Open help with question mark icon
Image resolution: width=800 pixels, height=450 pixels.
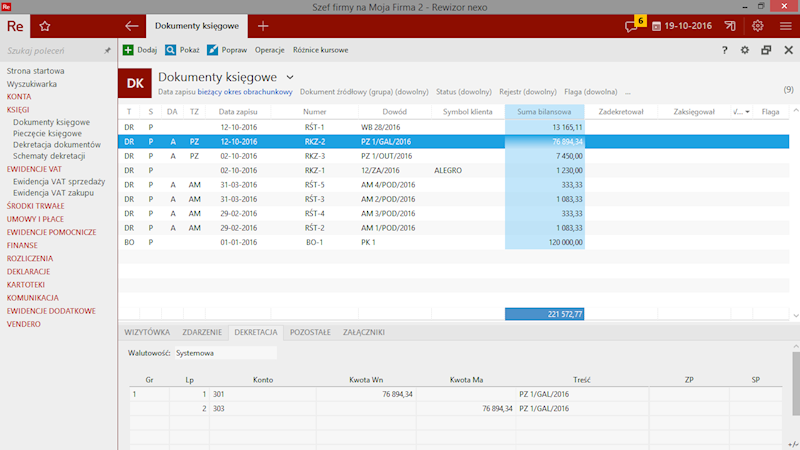coord(724,50)
